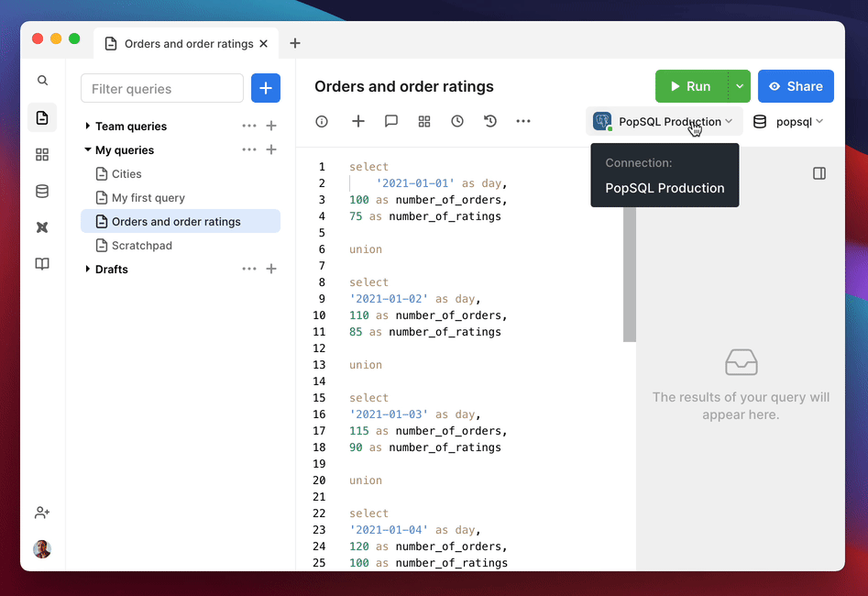The height and width of the screenshot is (596, 868).
Task: Toggle the results panel layout icon
Action: tap(819, 173)
